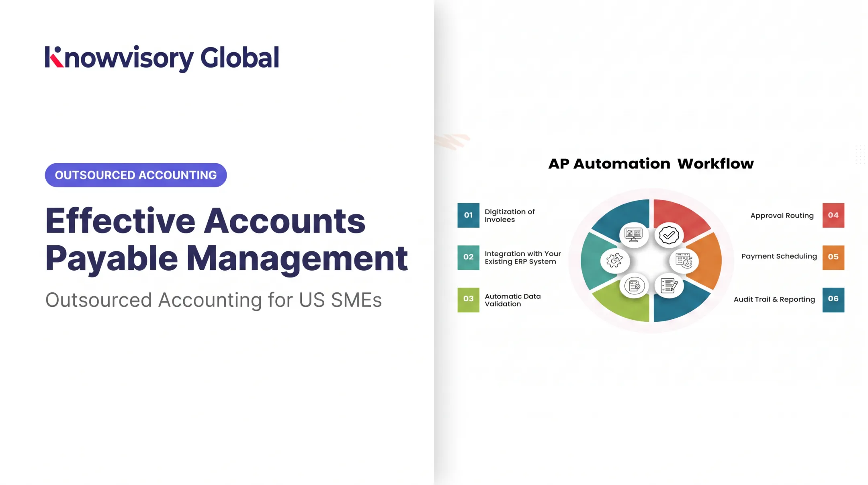
Task: Click the 'Automatic Data Validation' label
Action: 513,300
